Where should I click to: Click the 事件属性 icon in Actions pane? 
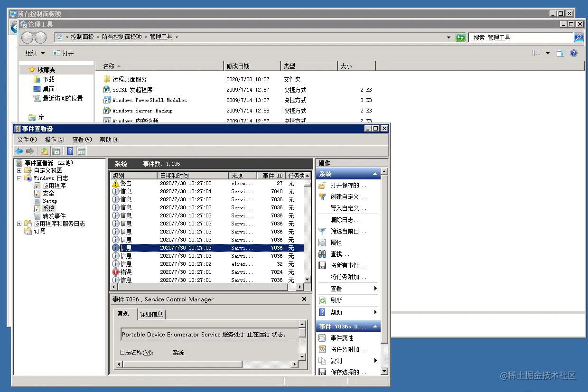pyautogui.click(x=322, y=338)
